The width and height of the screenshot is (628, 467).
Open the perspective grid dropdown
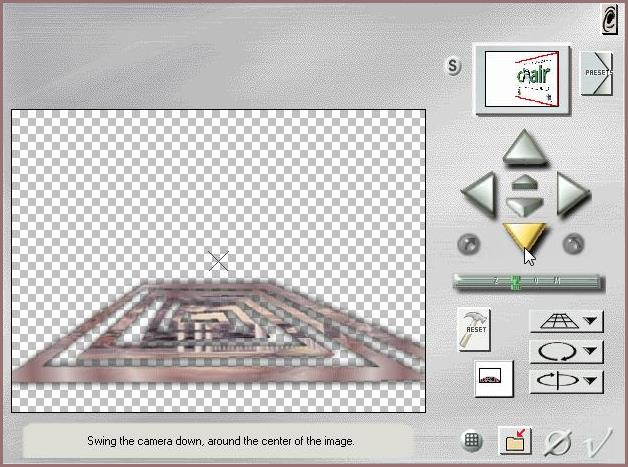coord(566,321)
